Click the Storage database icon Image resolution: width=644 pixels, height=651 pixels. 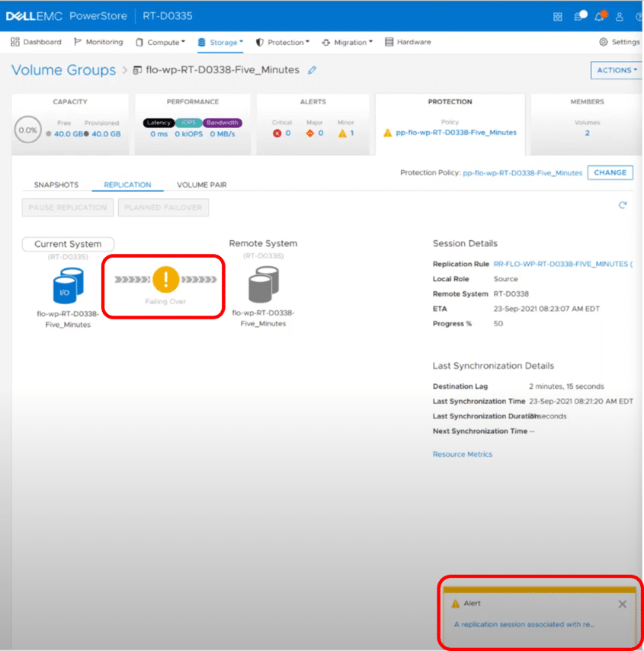click(201, 43)
